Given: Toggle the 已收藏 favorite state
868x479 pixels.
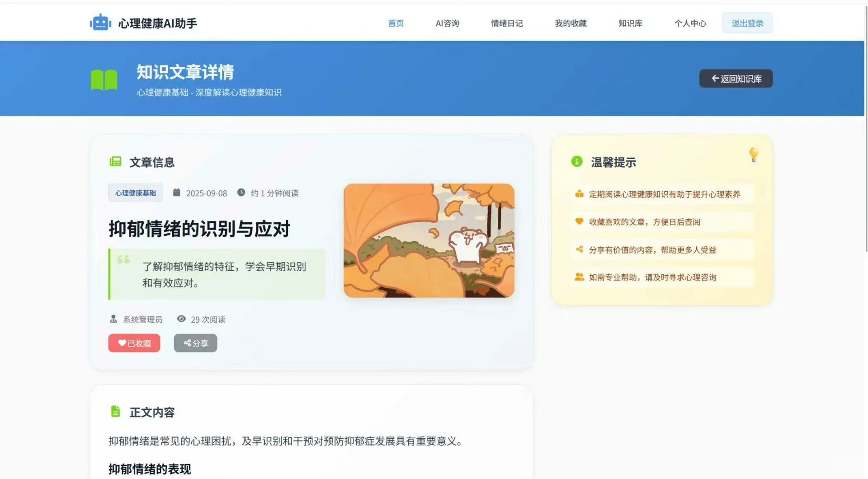Looking at the screenshot, I should point(134,343).
